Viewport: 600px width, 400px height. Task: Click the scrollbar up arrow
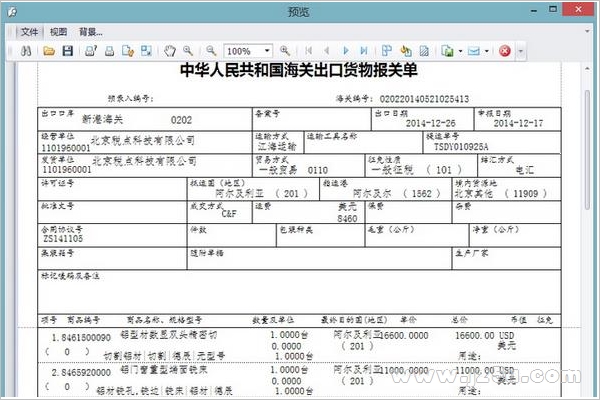tap(587, 69)
